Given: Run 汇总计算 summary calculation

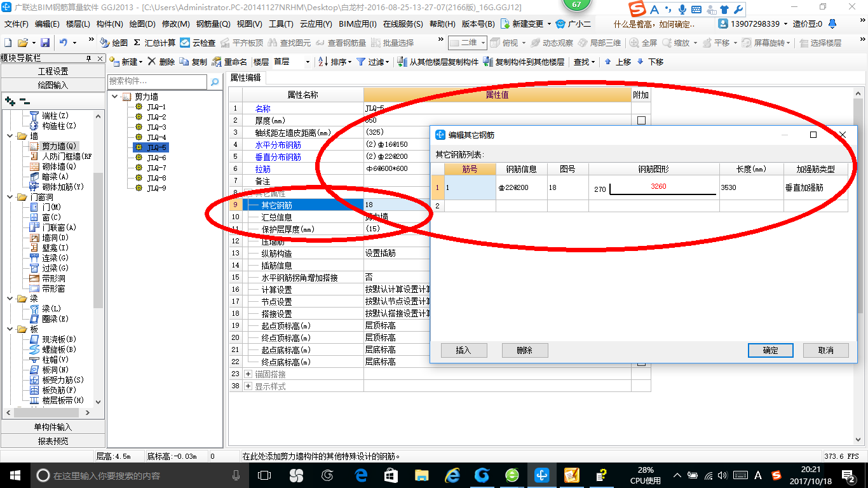Looking at the screenshot, I should point(154,43).
